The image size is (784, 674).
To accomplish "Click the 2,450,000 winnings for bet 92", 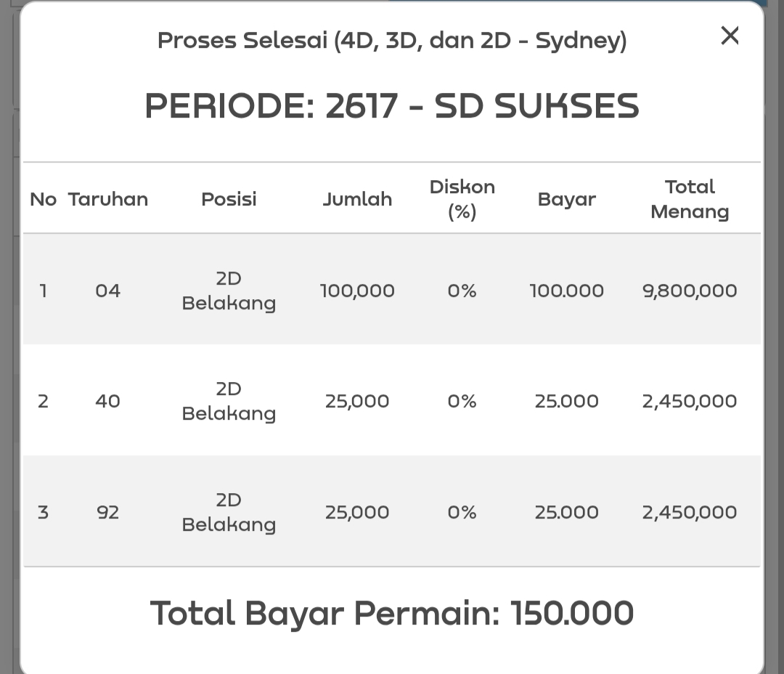I will point(690,512).
